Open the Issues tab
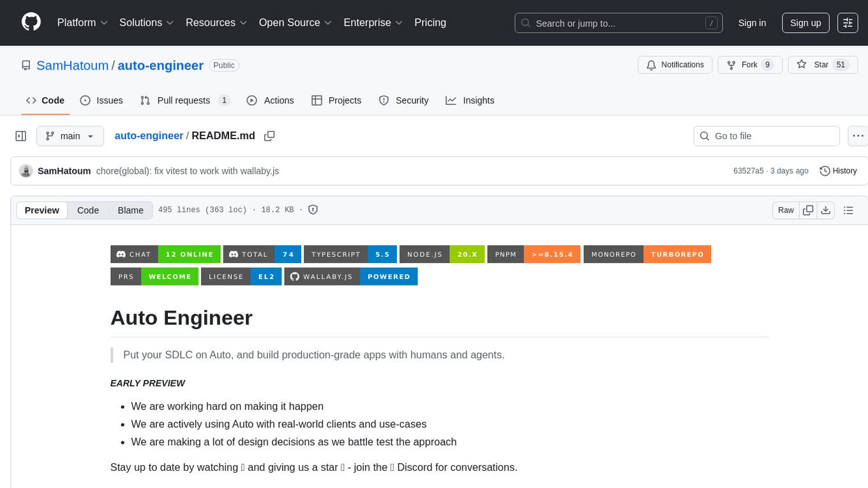 coord(101,100)
